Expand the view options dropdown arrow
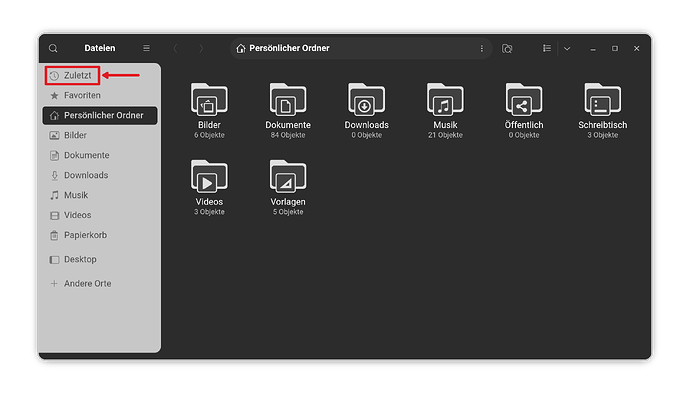 point(566,48)
